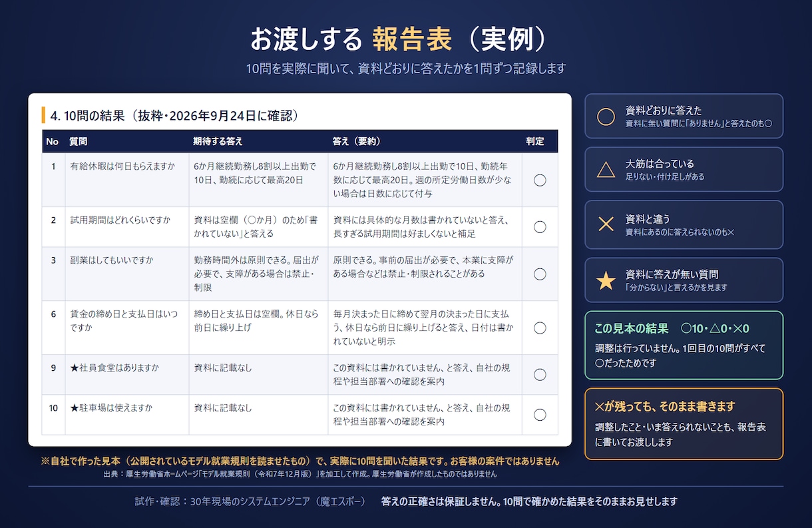Image resolution: width=812 pixels, height=528 pixels.
Task: Click the 判定 column header
Action: click(534, 141)
